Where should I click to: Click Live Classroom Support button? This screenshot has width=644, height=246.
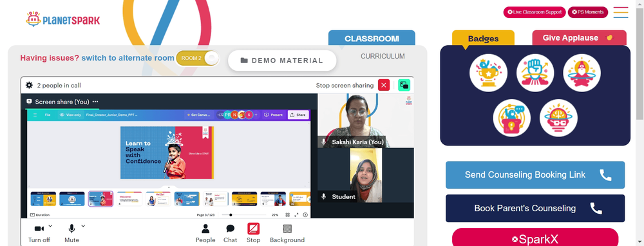point(535,12)
